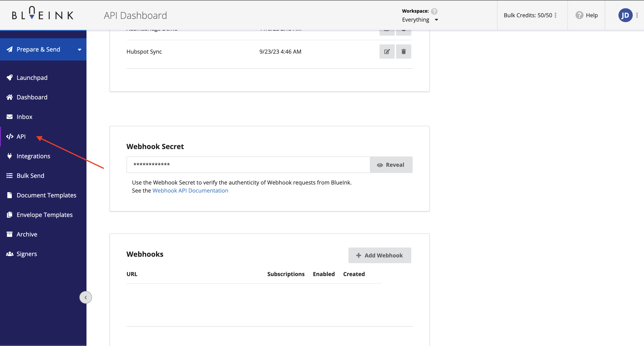
Task: Edit the Hubspot Sync API key
Action: tap(387, 52)
